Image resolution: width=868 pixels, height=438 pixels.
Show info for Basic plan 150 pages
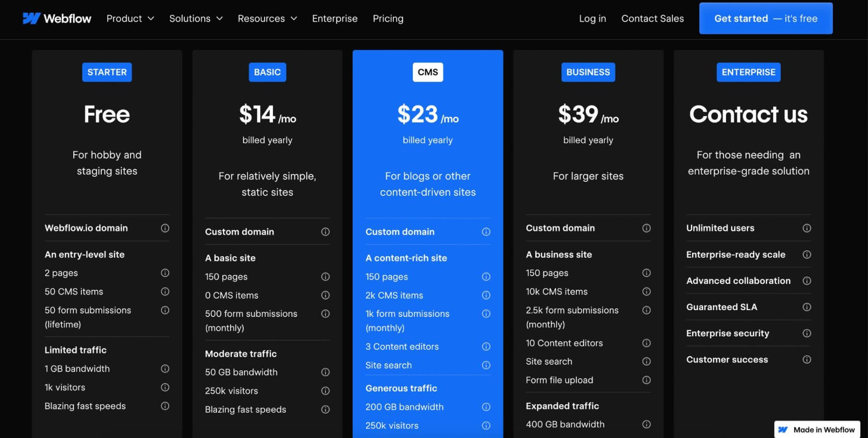click(x=325, y=277)
